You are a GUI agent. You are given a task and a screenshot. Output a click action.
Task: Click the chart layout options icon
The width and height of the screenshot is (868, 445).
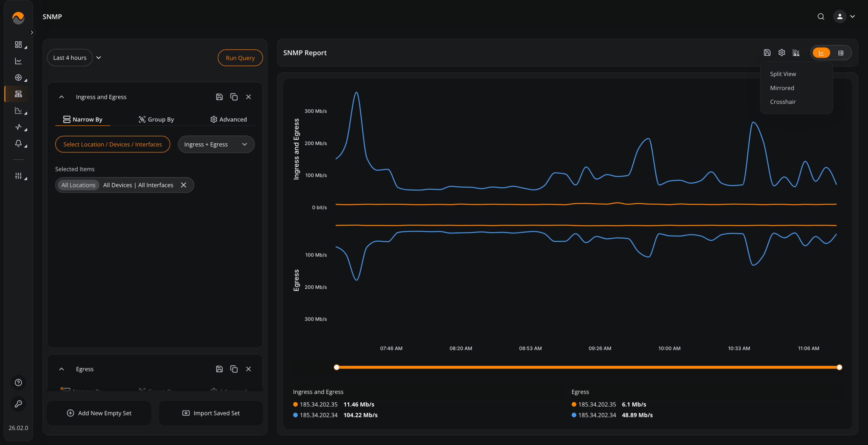point(796,53)
